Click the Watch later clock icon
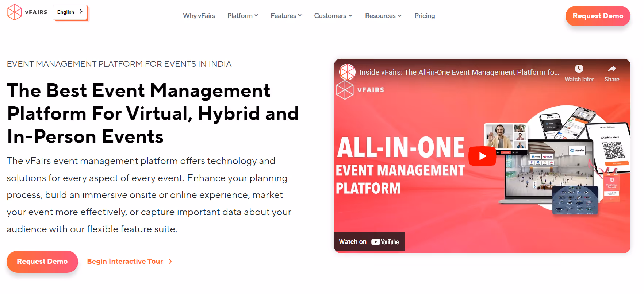The height and width of the screenshot is (294, 644). [579, 69]
